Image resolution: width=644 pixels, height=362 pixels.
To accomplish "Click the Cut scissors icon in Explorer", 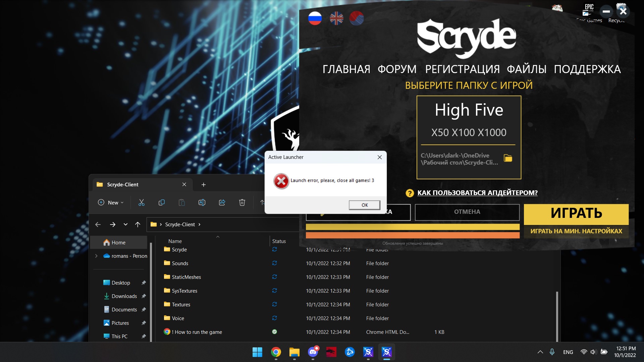I will pyautogui.click(x=141, y=202).
